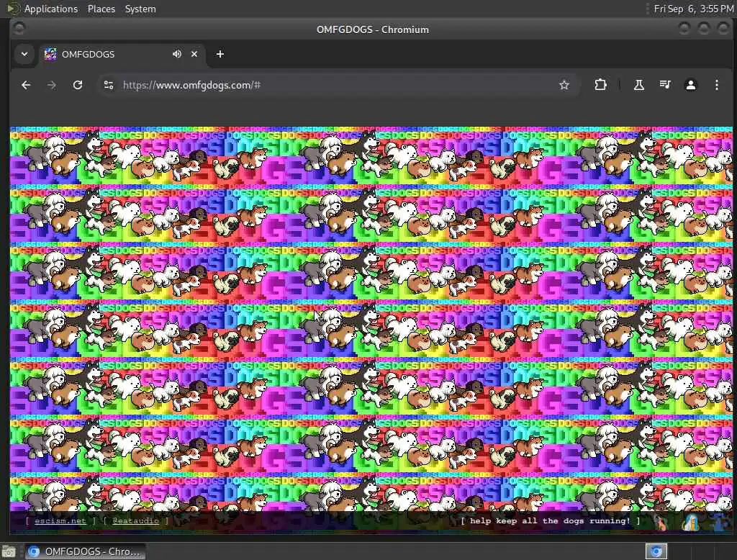
Task: Go back to the previous page
Action: tap(26, 85)
